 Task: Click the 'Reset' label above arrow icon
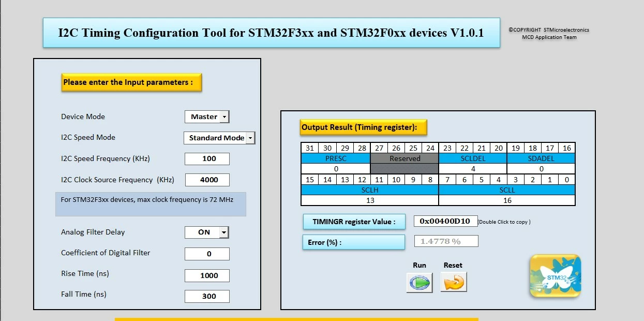[x=453, y=265]
